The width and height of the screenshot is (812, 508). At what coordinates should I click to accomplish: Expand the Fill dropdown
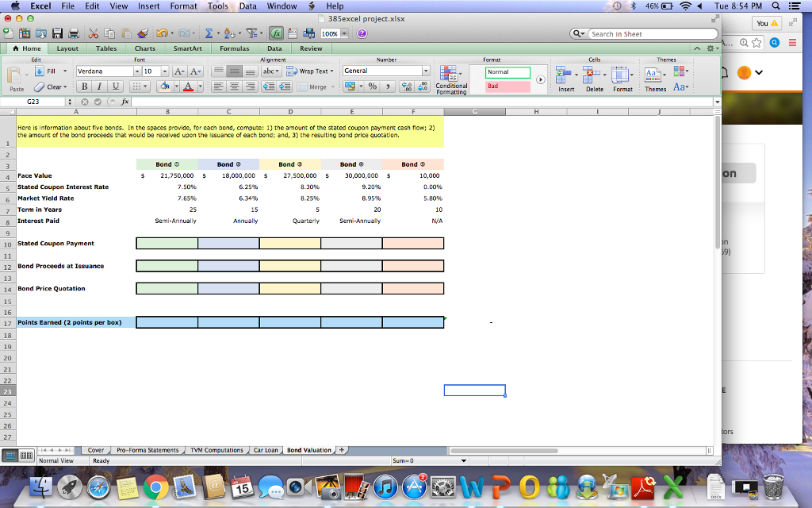click(x=65, y=71)
